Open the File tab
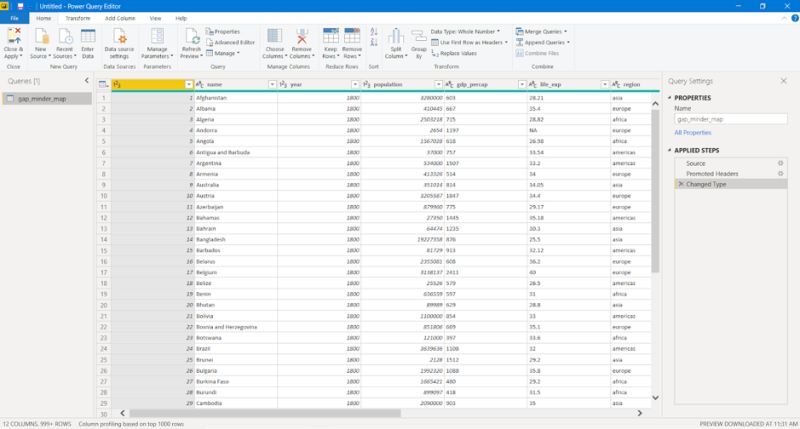 [x=14, y=18]
